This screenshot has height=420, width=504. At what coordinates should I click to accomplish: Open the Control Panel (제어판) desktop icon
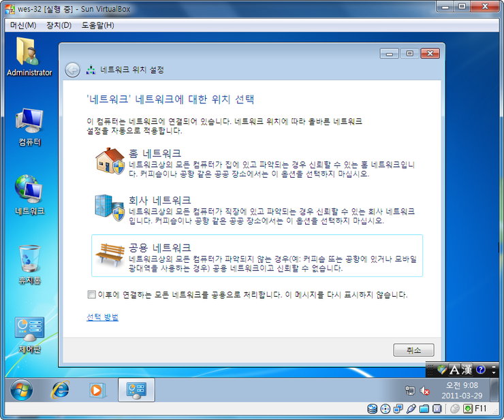click(29, 332)
